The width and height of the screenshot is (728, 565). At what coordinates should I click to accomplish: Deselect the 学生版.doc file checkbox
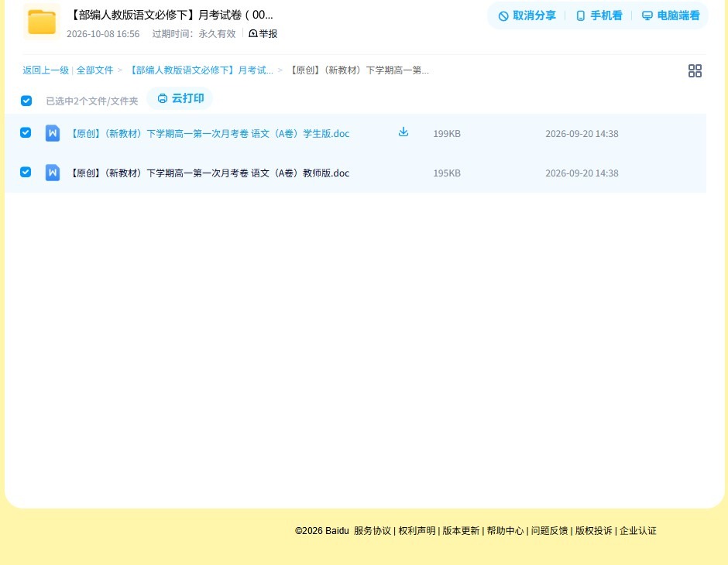point(26,132)
